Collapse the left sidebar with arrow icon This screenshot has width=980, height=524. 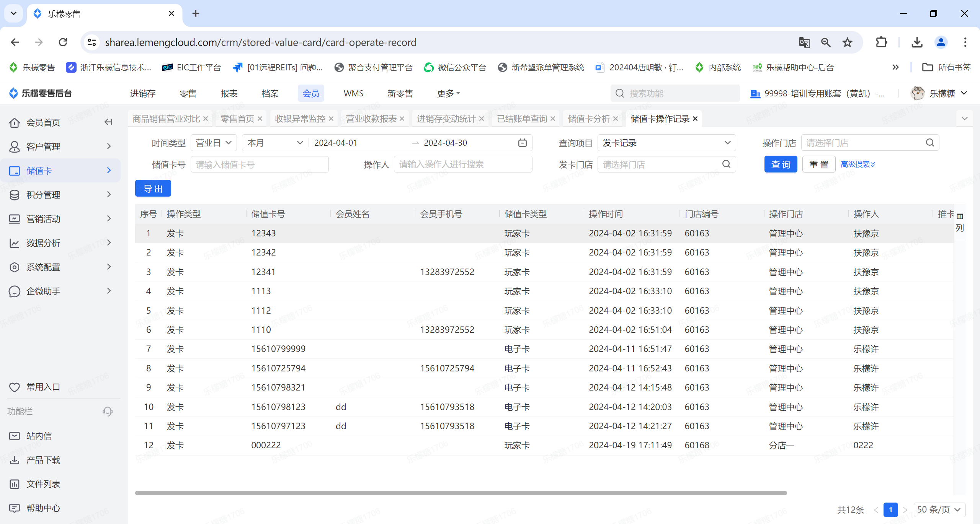(108, 122)
